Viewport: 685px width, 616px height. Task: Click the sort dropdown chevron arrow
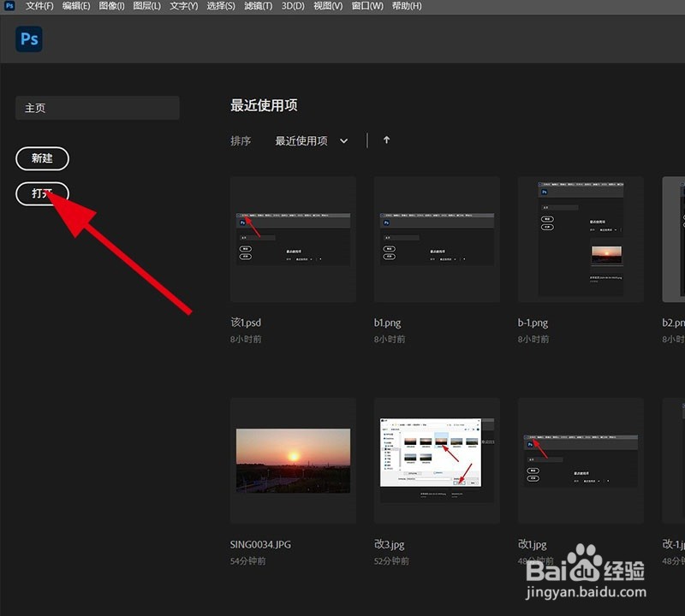point(344,141)
